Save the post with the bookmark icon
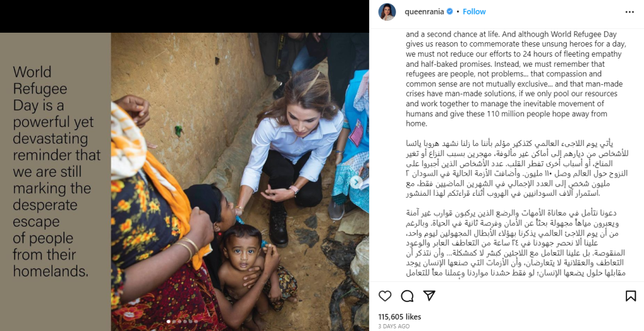Screen dimensions: 644x331 (x=631, y=296)
